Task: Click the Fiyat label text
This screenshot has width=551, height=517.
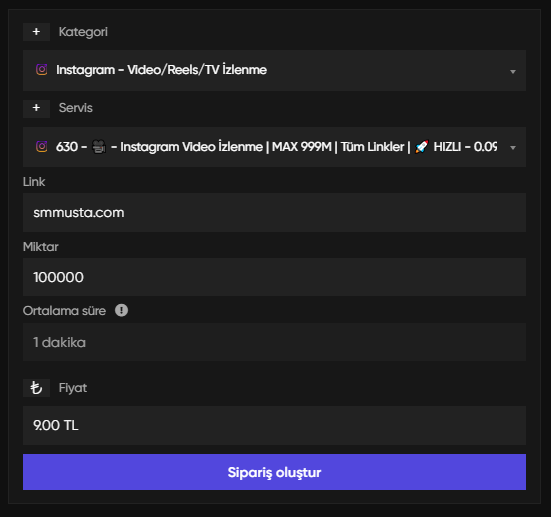Action: click(73, 388)
